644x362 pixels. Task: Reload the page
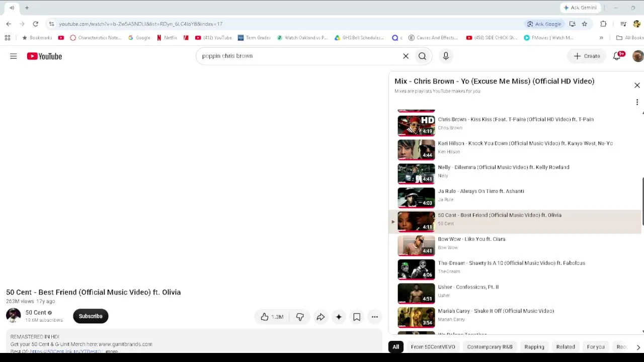coord(35,24)
